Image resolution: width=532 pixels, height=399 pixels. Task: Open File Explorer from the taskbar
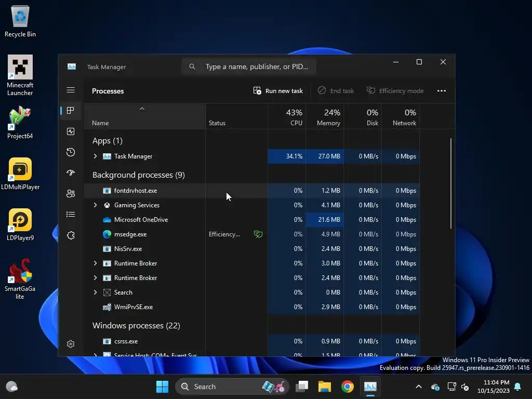click(324, 387)
